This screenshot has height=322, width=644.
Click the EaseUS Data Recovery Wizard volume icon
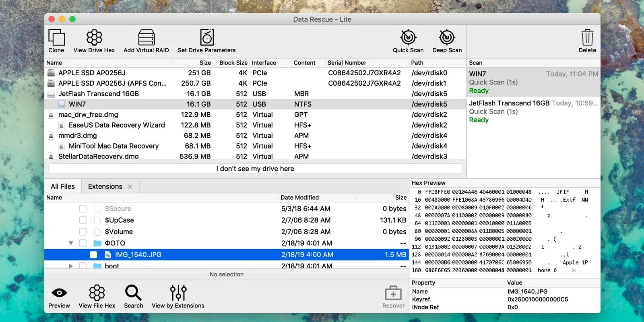pyautogui.click(x=62, y=125)
